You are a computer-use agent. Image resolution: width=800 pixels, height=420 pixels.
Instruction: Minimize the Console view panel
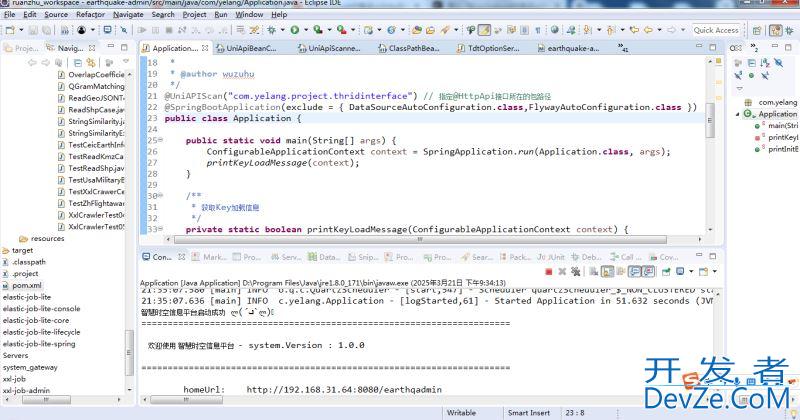pos(699,256)
